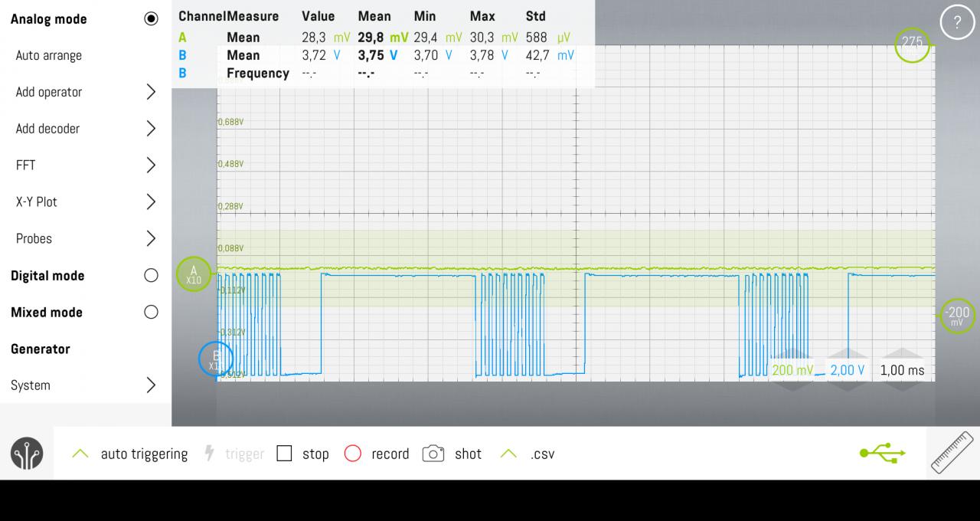Click channel B min 3,70 V
This screenshot has width=980, height=521.
(433, 55)
